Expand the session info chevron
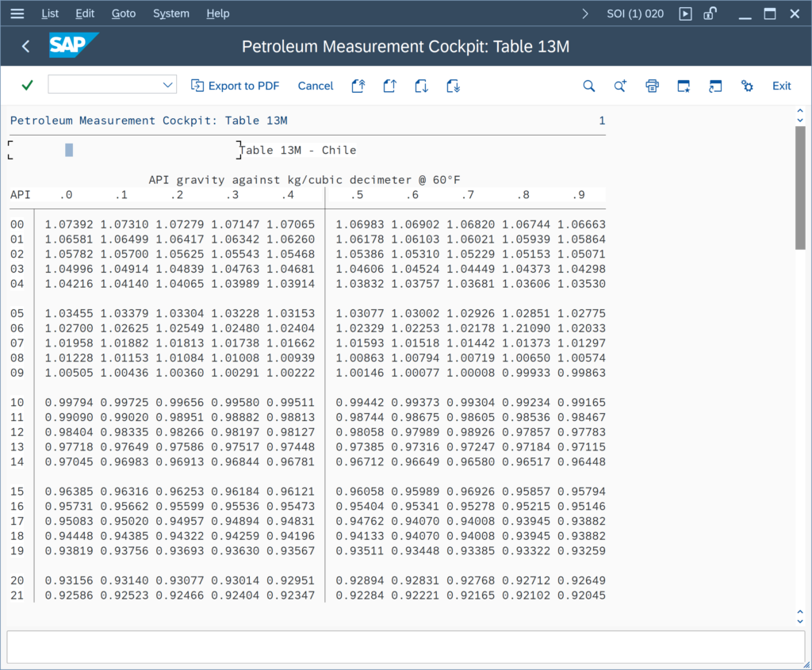This screenshot has height=670, width=812. pos(585,14)
